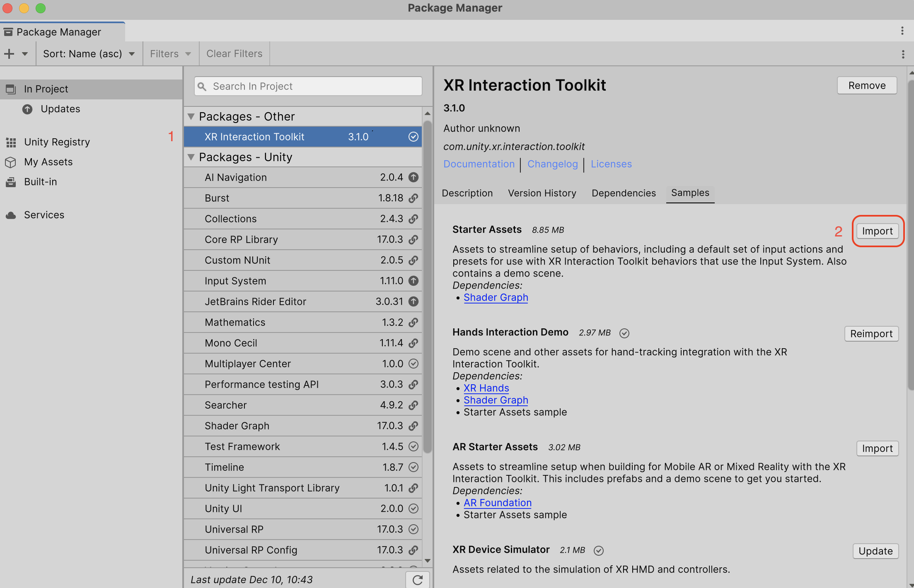Open the Unity Registry section
The width and height of the screenshot is (914, 588).
[57, 142]
